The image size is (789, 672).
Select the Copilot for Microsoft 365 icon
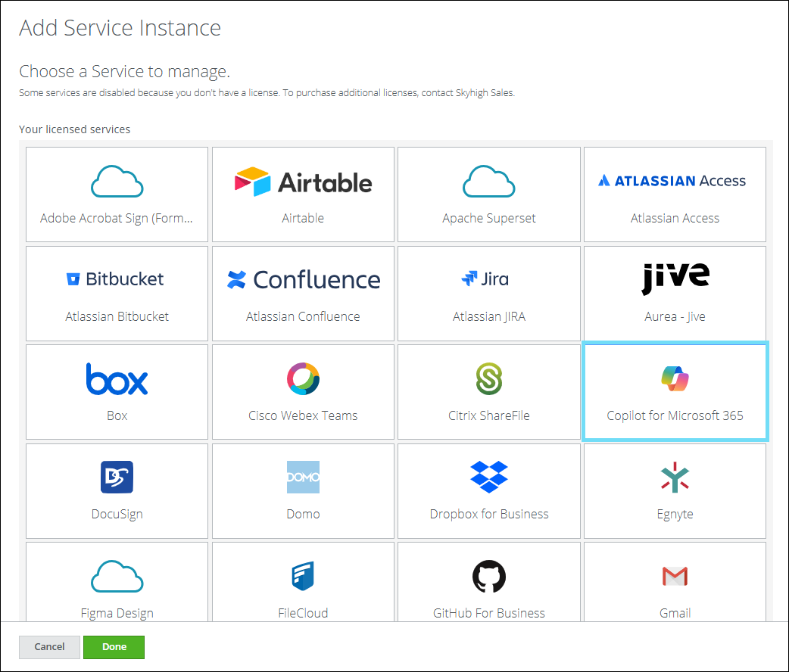coord(675,378)
